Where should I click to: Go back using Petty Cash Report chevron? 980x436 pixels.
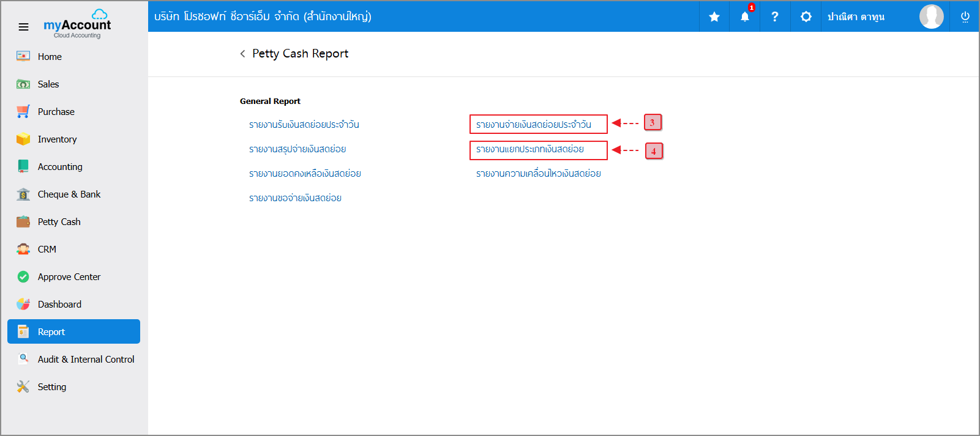(243, 54)
